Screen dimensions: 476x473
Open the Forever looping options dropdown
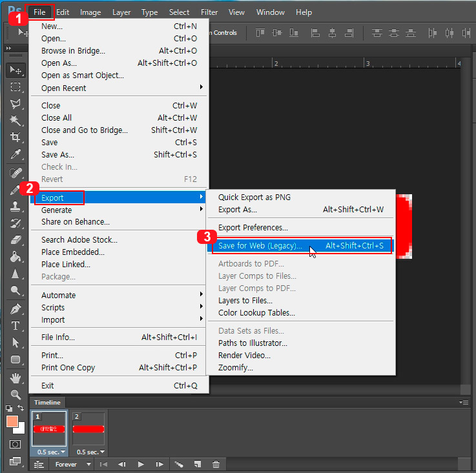click(x=73, y=465)
